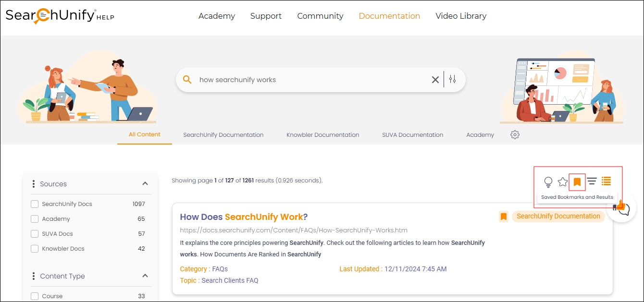The width and height of the screenshot is (644, 302).
Task: Clear the search query with X icon
Action: (435, 80)
